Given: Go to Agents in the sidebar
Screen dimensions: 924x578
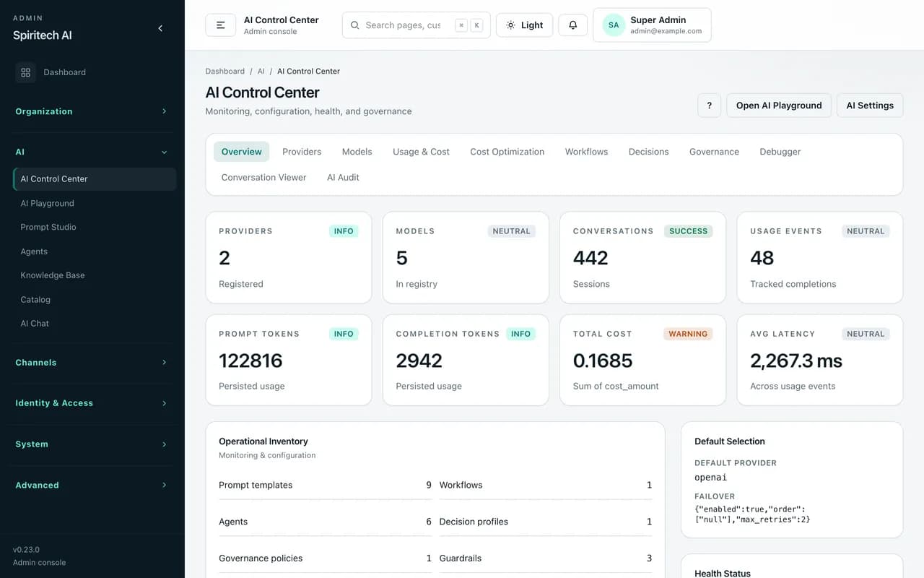Looking at the screenshot, I should tap(94, 251).
